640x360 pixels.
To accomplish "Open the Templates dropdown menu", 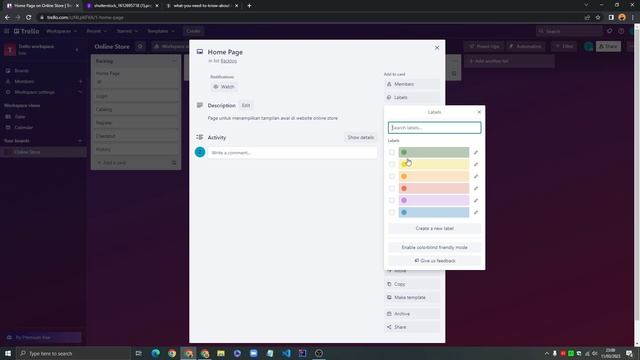I will pos(160,31).
